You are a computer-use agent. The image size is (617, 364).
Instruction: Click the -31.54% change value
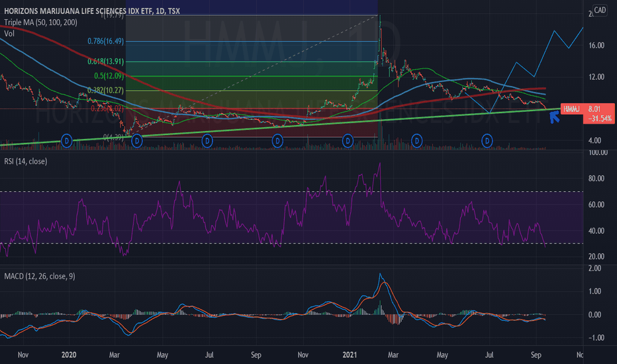600,118
